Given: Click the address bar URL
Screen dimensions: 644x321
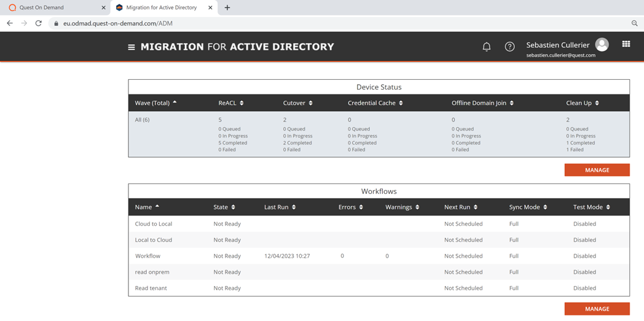Looking at the screenshot, I should pyautogui.click(x=118, y=23).
